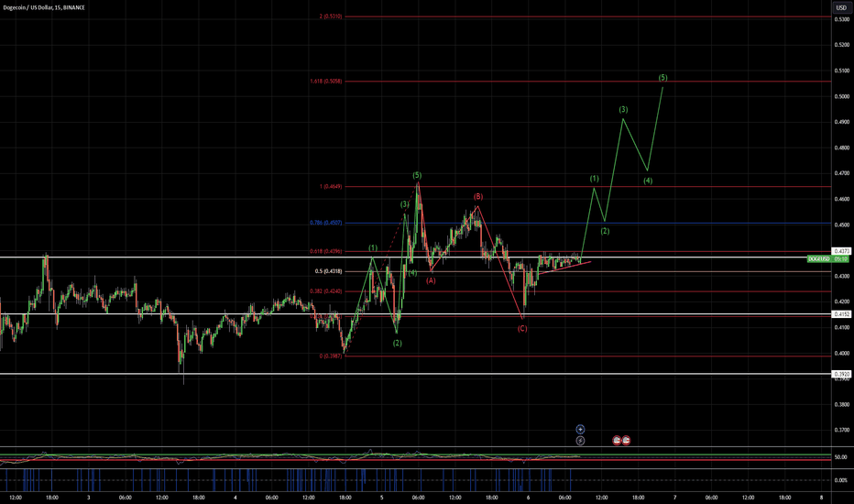Click the lightning bolt event icon
The width and height of the screenshot is (854, 504).
point(580,440)
